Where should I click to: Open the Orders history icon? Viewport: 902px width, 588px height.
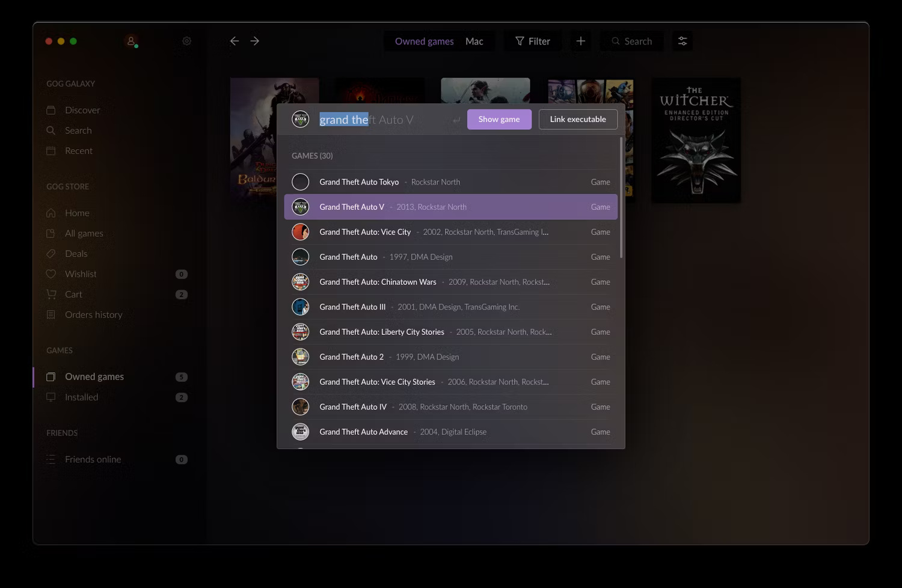click(x=52, y=314)
